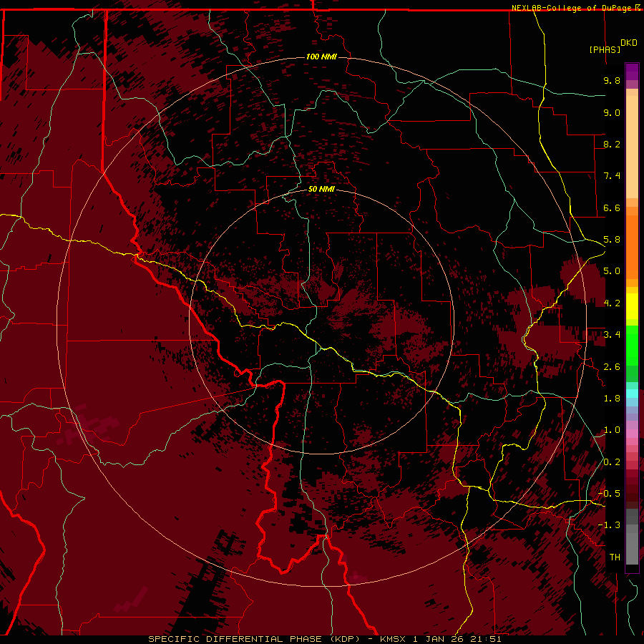Click the 100 NMI range ring label

[x=321, y=57]
